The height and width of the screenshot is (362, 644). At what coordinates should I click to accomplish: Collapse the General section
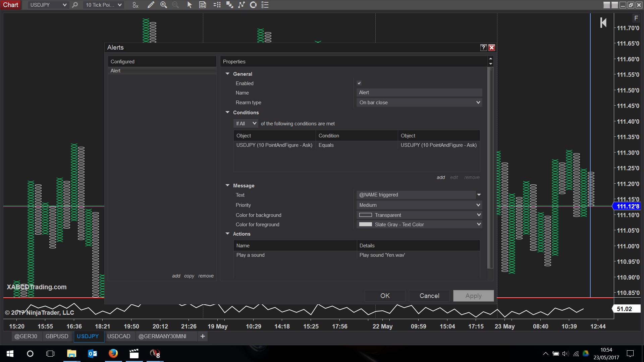click(x=227, y=74)
